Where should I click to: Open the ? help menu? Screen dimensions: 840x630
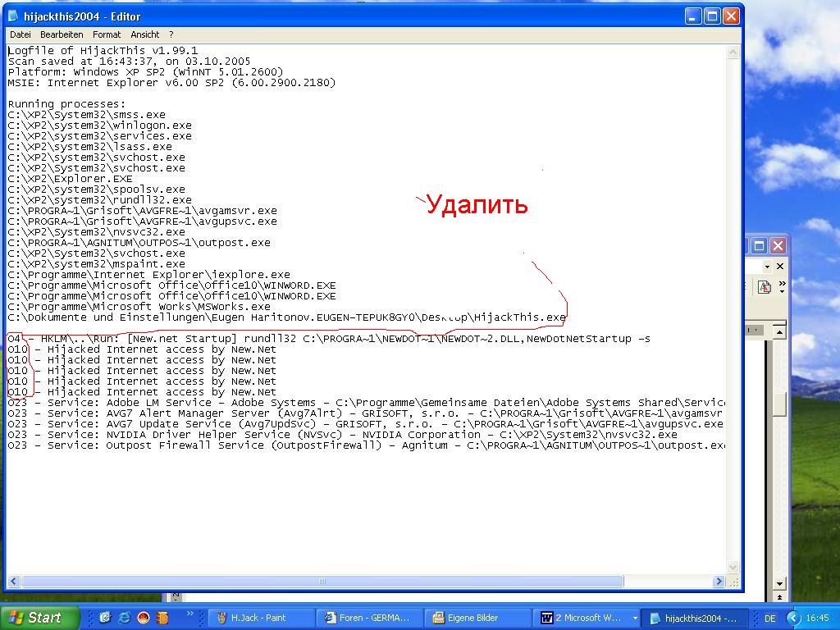171,34
